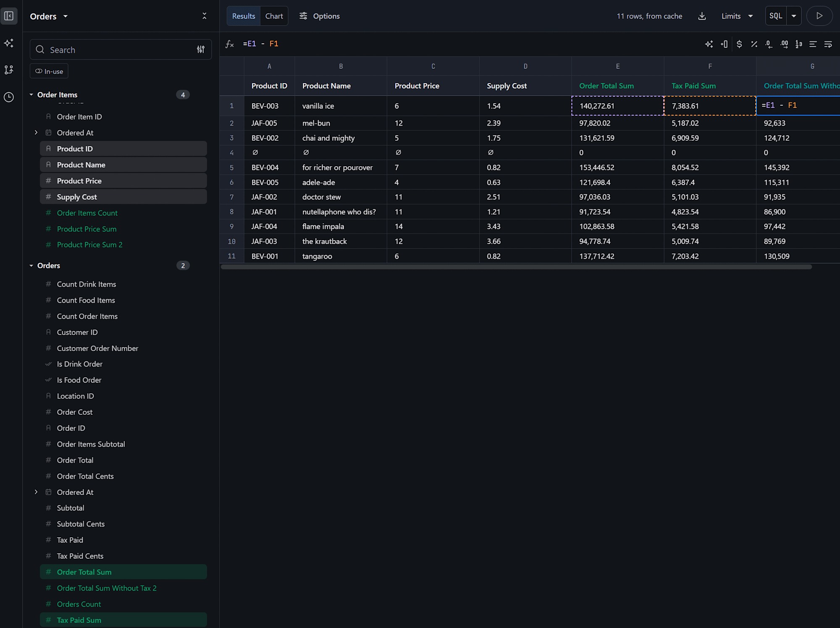Select column header A
This screenshot has width=840, height=628.
[x=269, y=66]
